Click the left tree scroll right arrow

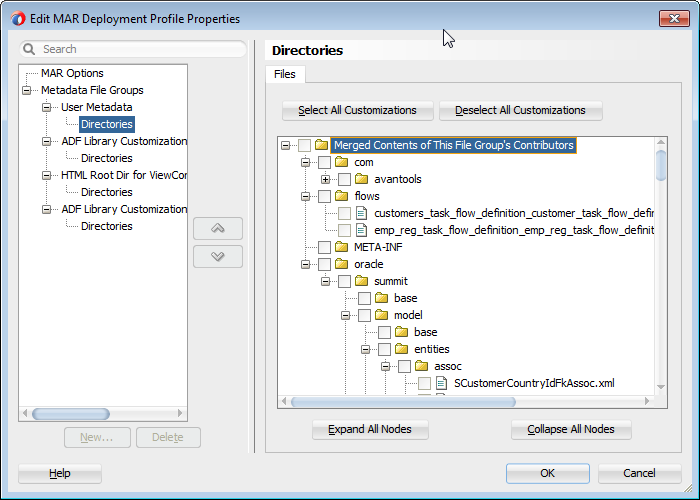[x=180, y=413]
